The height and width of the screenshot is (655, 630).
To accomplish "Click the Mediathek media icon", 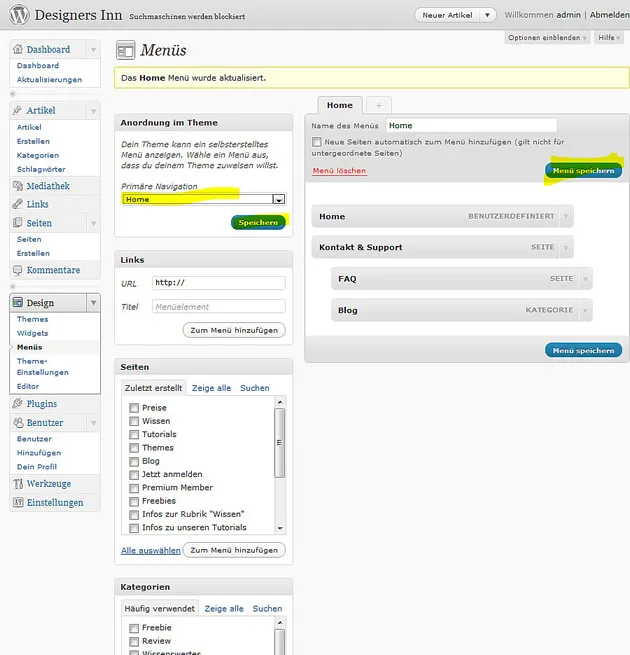I will pos(18,186).
